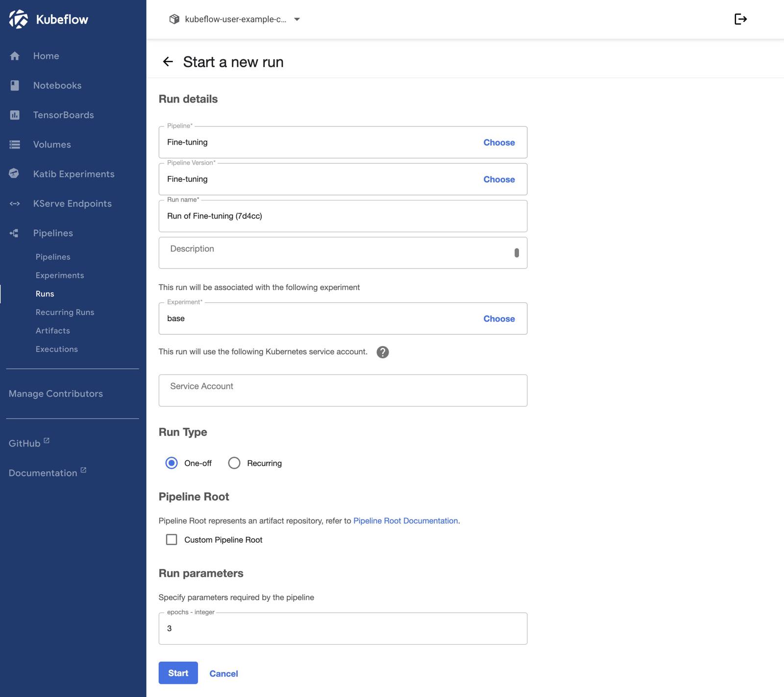This screenshot has width=784, height=697.
Task: Keep One-off run type selected
Action: [x=171, y=463]
